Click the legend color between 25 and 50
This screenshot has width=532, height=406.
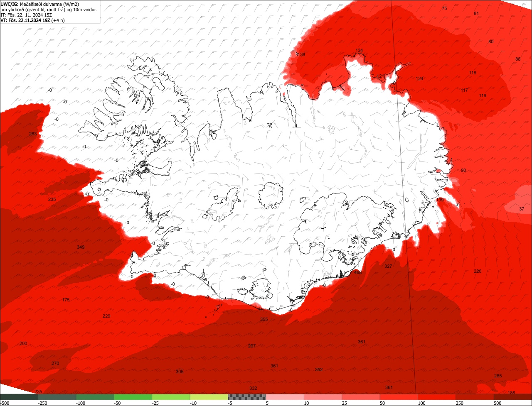pos(361,397)
